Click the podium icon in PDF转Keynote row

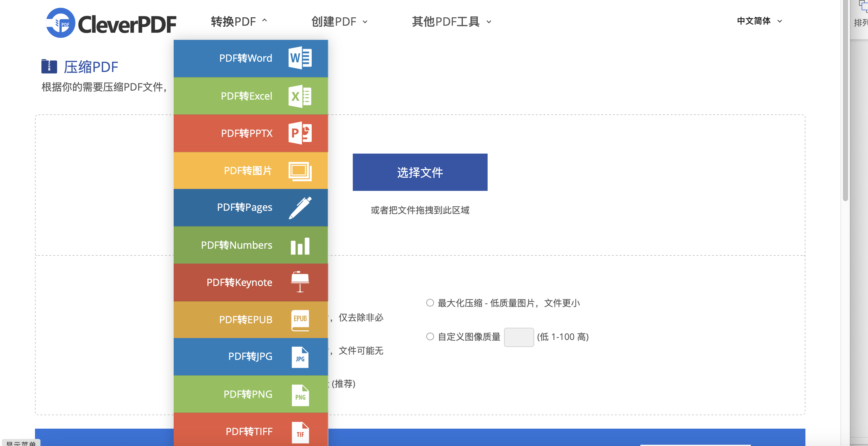[x=300, y=282]
